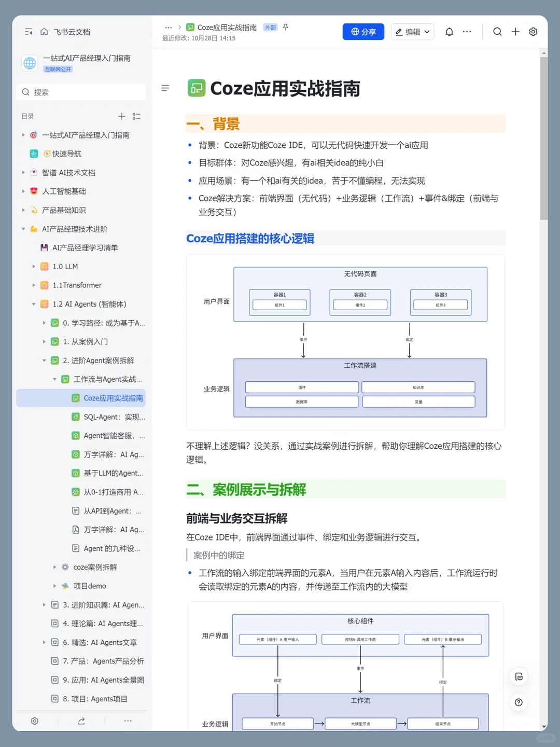Open the more options ellipsis next to the bell
Image resolution: width=560 pixels, height=747 pixels.
467,32
